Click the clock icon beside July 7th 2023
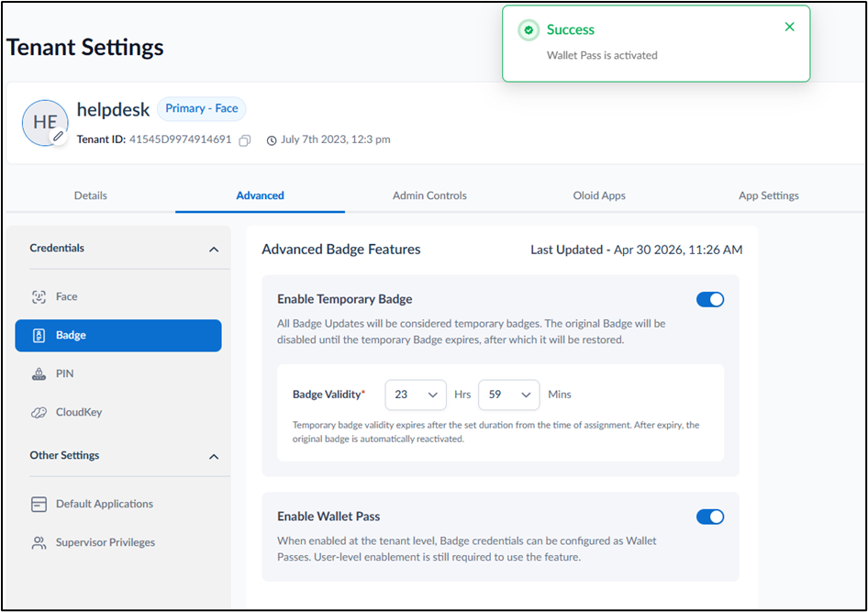 272,140
